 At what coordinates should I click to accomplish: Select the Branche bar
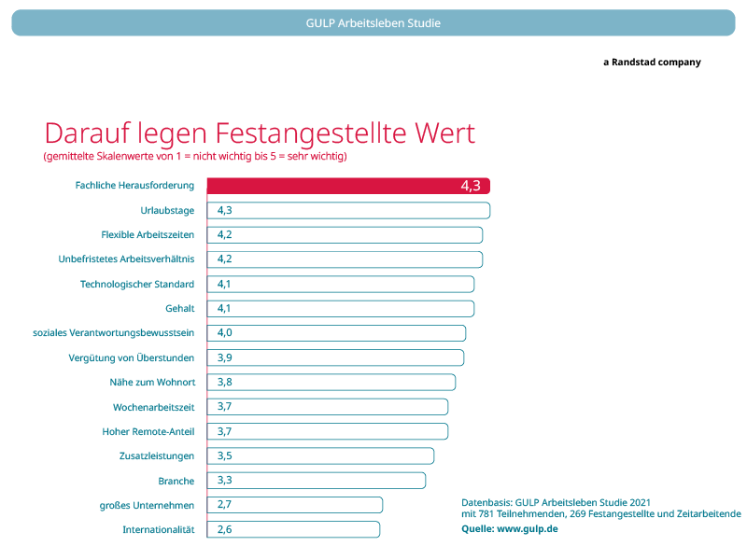click(x=316, y=481)
